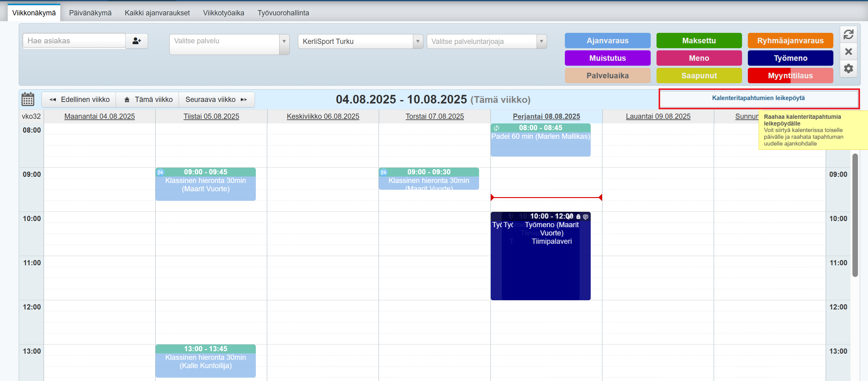
Task: Open the Työvuorohallinta tab
Action: (x=283, y=13)
